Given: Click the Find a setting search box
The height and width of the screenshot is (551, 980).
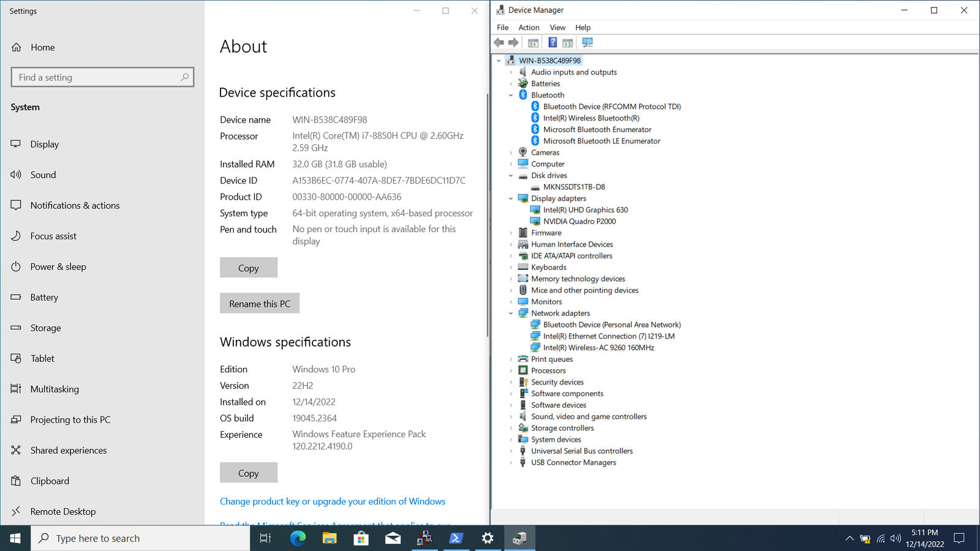Looking at the screenshot, I should tap(98, 77).
